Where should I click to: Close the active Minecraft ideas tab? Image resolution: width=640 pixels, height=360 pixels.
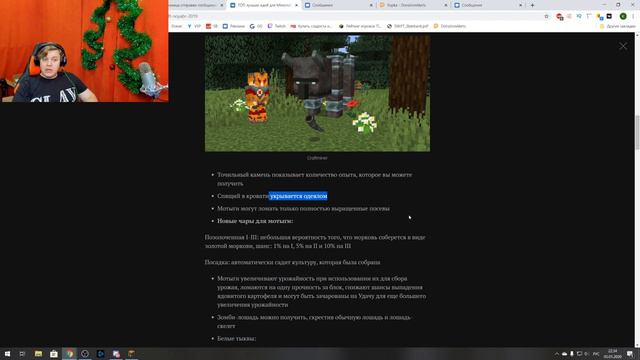point(296,5)
